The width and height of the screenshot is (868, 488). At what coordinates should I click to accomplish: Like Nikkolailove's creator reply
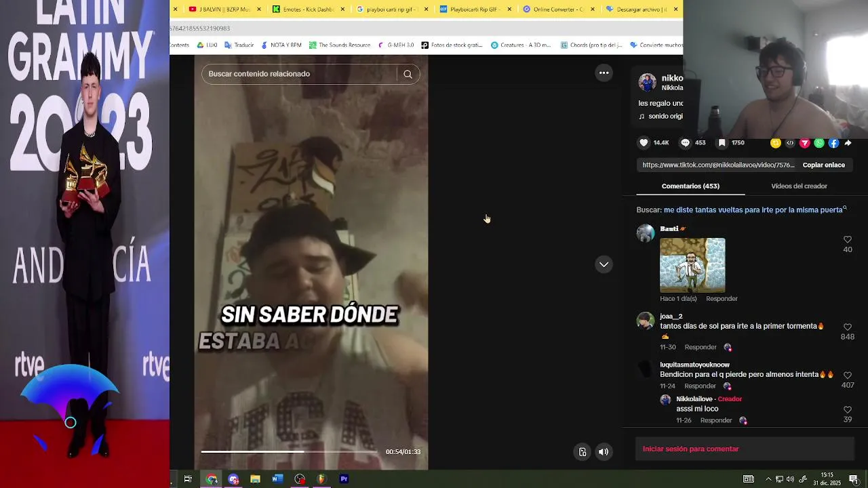point(847,410)
